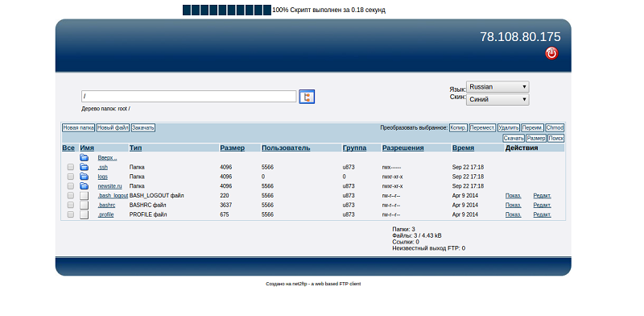The height and width of the screenshot is (316, 644).
Task: Open the Скин dropdown showing Синий
Action: [497, 100]
